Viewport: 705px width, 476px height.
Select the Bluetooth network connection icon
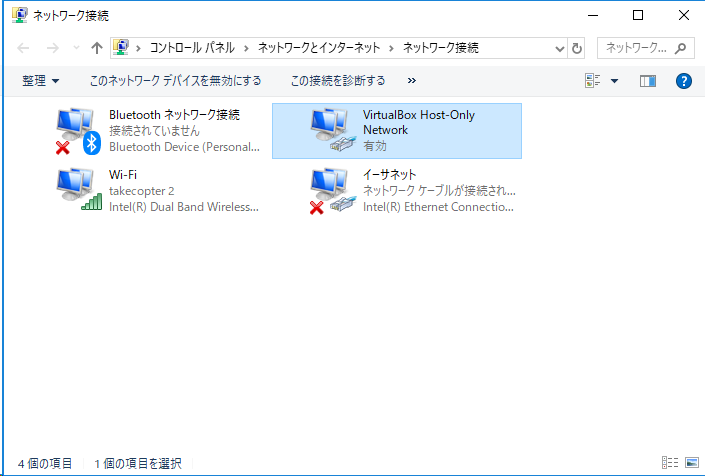[x=78, y=131]
